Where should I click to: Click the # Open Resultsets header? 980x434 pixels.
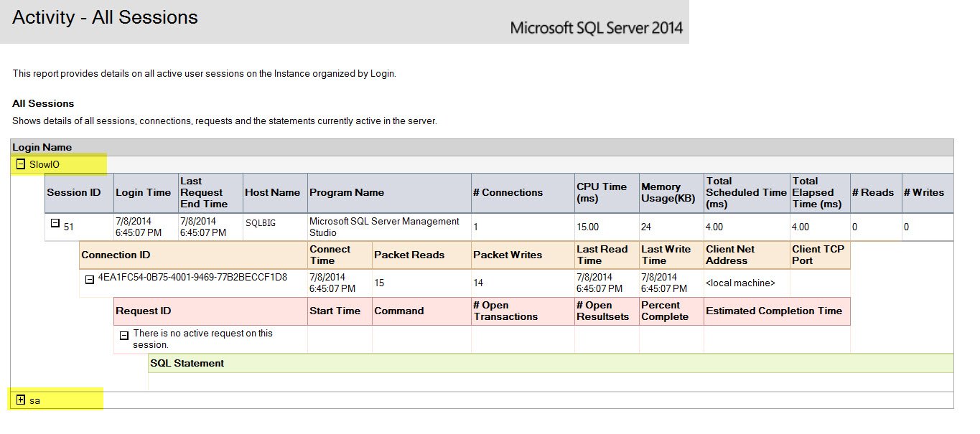607,311
